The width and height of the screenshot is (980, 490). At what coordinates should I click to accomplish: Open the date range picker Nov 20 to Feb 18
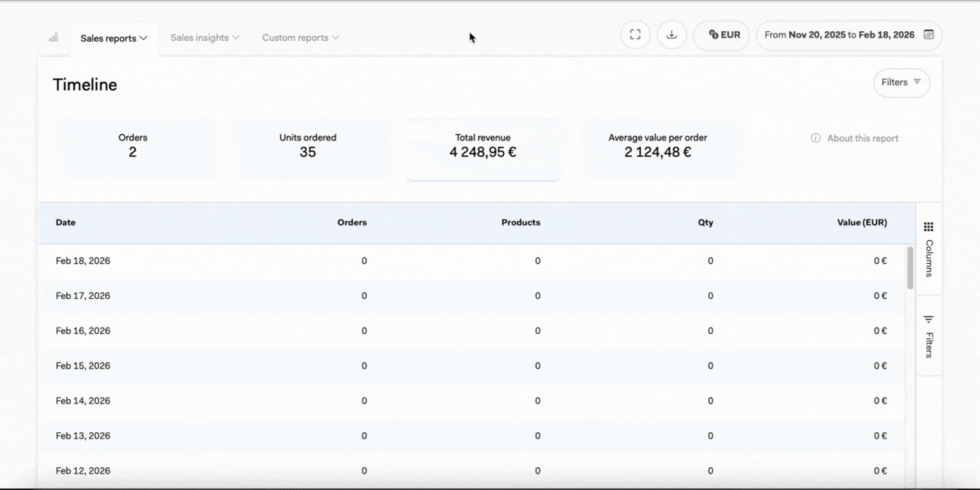tap(849, 35)
